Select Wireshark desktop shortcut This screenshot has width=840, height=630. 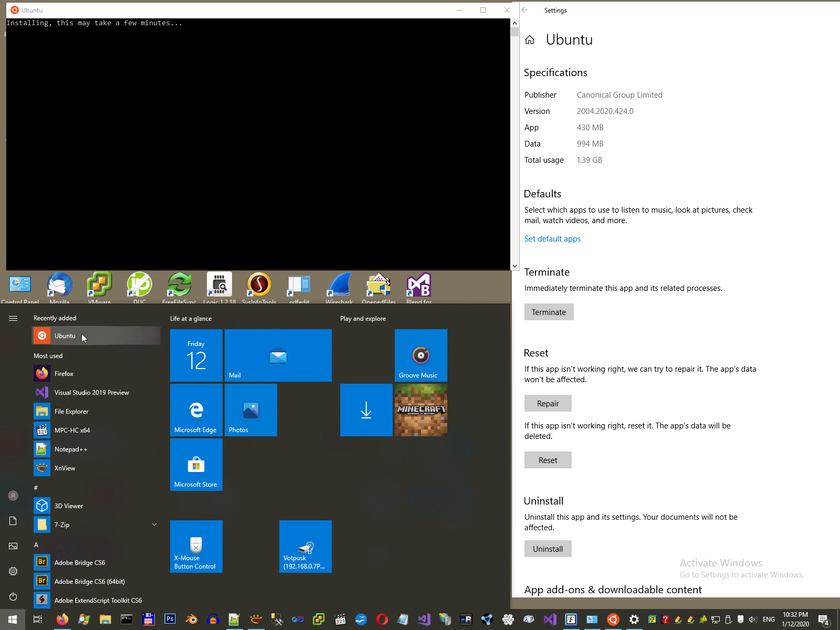coord(339,288)
